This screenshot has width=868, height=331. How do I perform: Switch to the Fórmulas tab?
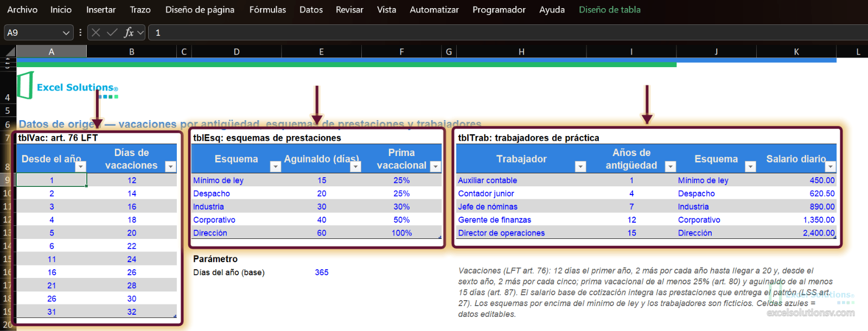click(x=267, y=10)
